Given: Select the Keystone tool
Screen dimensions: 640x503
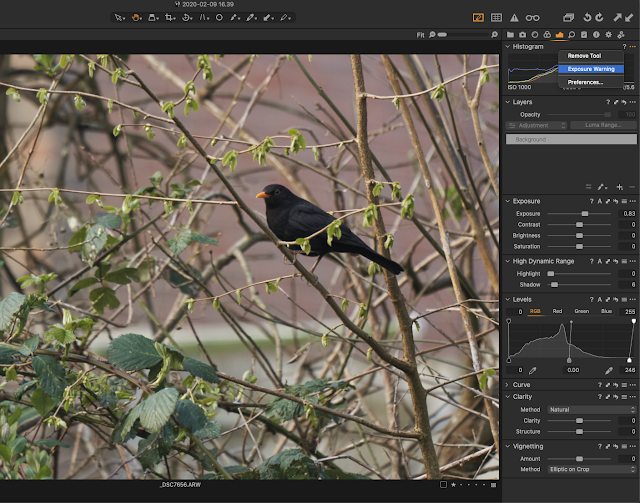Looking at the screenshot, I should [x=203, y=18].
